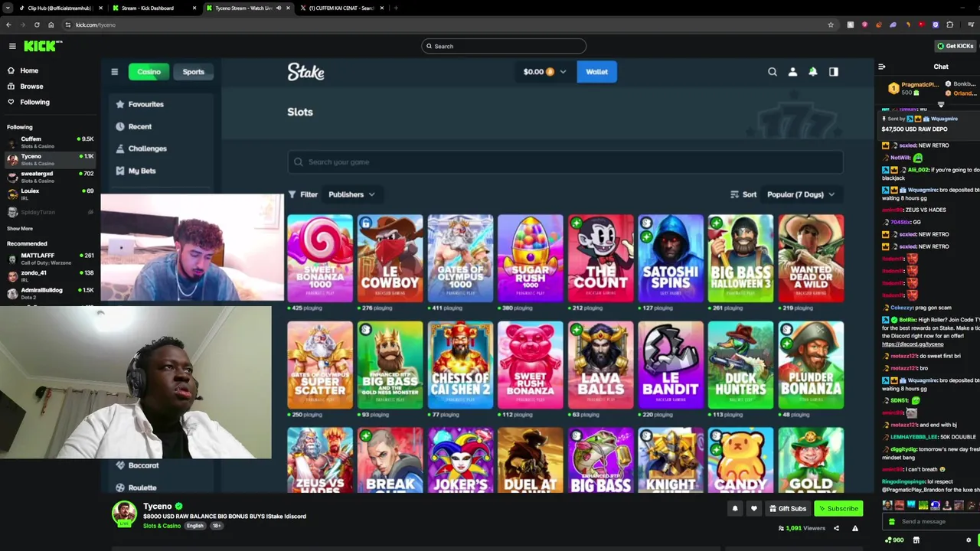Open My Bets in Stake menu

(x=136, y=171)
